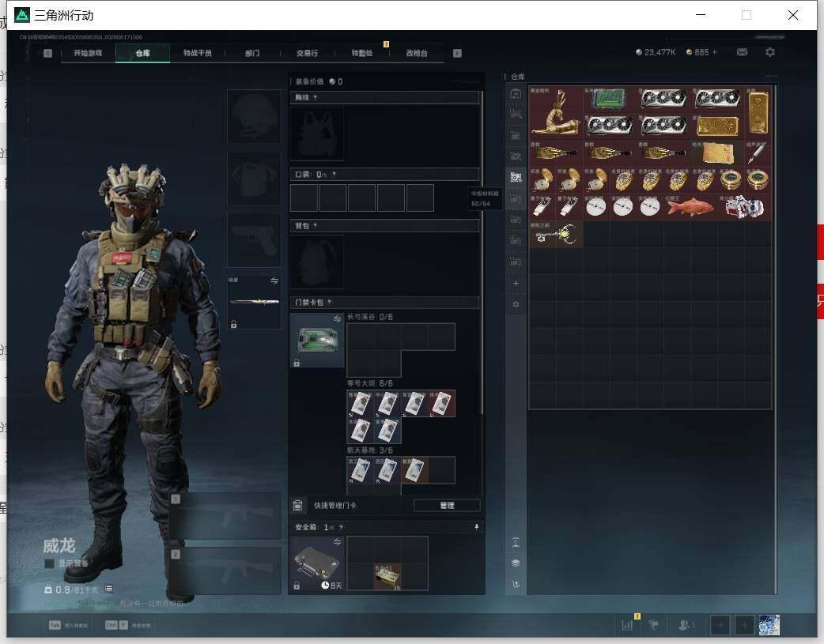Open the 改枪台 tab

click(417, 53)
